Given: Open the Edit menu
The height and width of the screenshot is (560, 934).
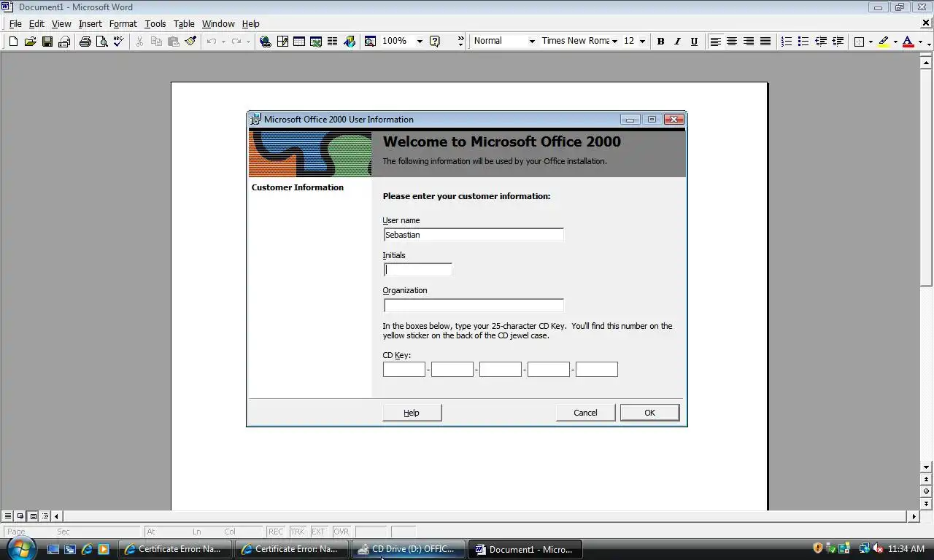Looking at the screenshot, I should [36, 23].
